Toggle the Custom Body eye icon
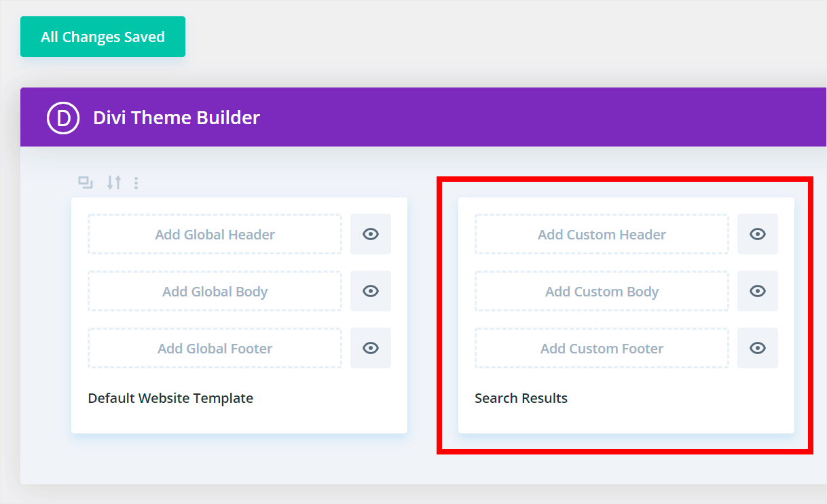Viewport: 827px width, 504px height. (758, 291)
